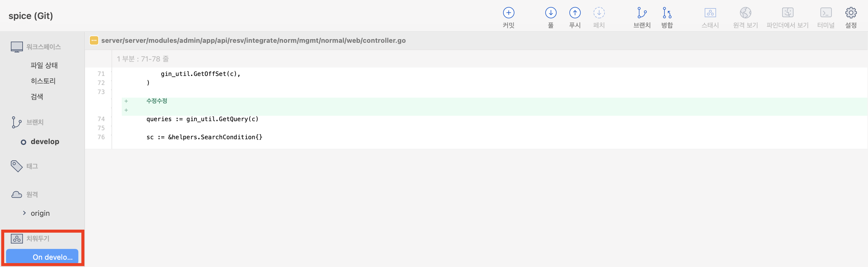This screenshot has width=868, height=267.
Task: Click the Commit (커밋) toolbar icon
Action: click(508, 13)
